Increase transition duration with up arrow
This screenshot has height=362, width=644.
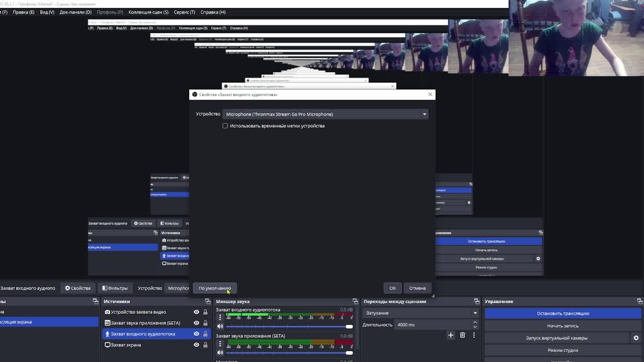coord(475,323)
